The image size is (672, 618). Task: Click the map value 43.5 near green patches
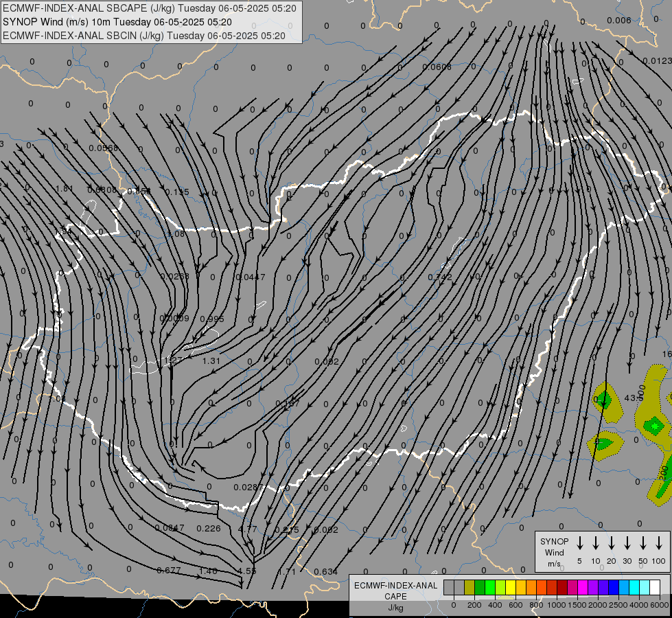[634, 398]
